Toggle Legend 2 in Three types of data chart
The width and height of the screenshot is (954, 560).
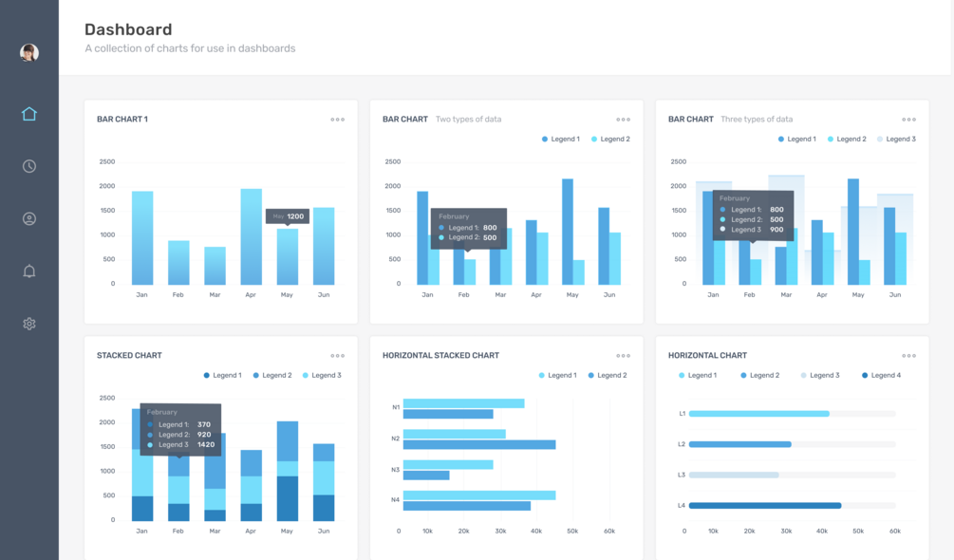tap(847, 140)
